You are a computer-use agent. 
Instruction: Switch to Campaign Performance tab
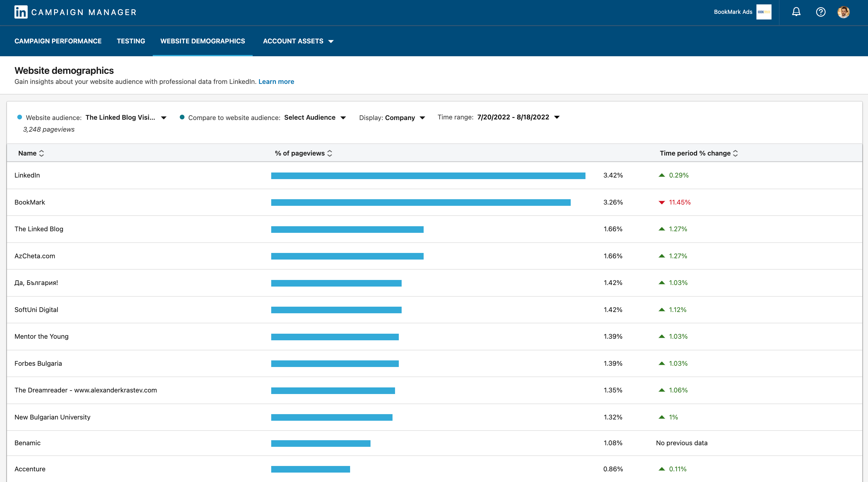coord(58,41)
